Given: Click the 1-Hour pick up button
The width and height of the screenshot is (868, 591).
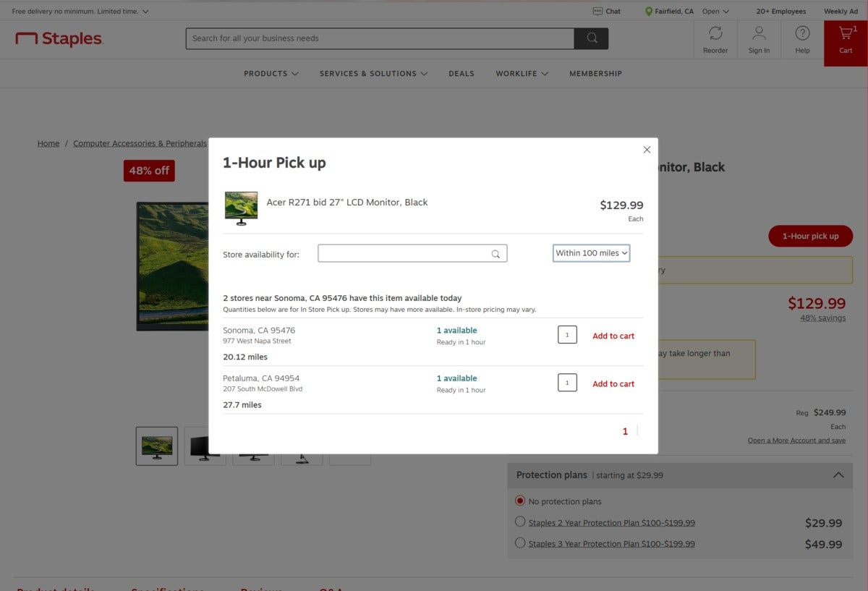Looking at the screenshot, I should [x=810, y=236].
